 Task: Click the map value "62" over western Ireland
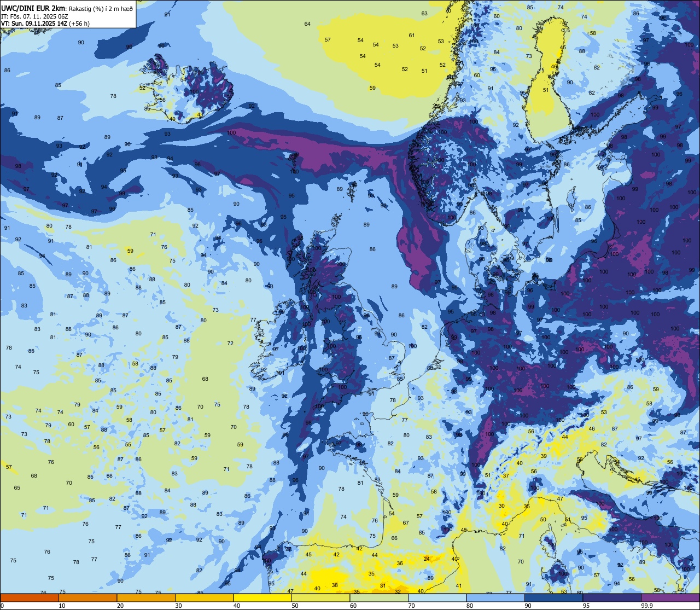pyautogui.click(x=261, y=334)
